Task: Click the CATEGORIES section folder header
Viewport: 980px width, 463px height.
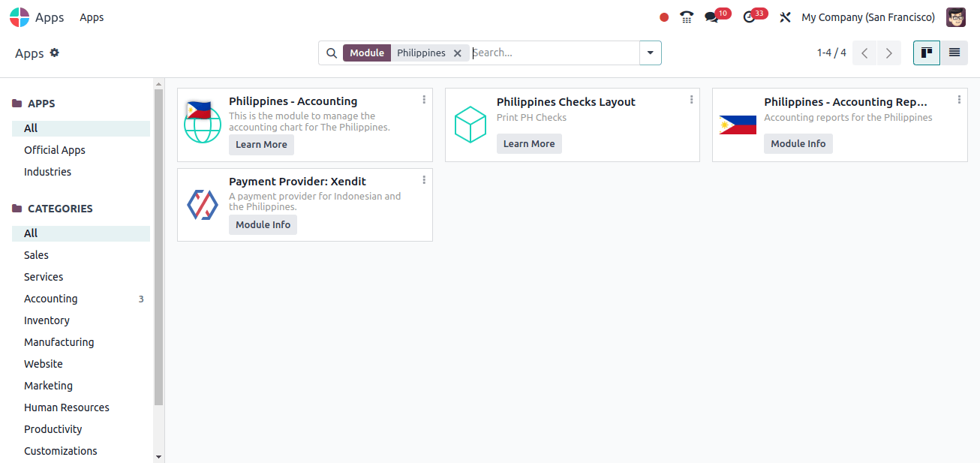Action: click(53, 209)
